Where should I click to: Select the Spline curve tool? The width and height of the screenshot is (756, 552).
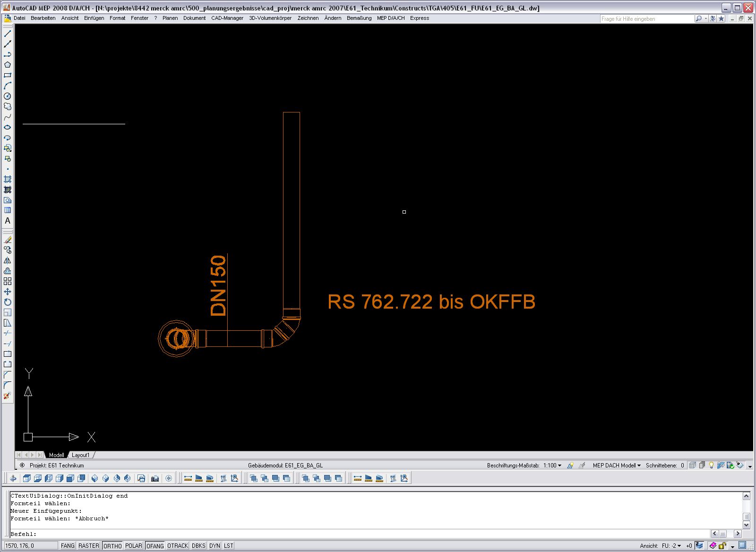[8, 117]
